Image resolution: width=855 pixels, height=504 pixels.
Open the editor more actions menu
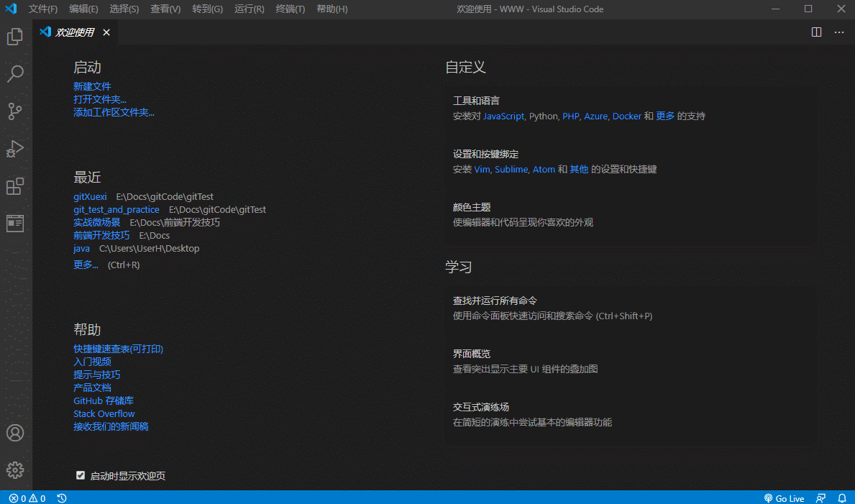[x=838, y=32]
